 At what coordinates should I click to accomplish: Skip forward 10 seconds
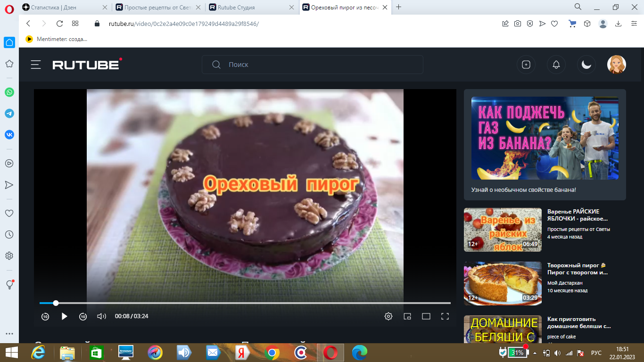(83, 316)
